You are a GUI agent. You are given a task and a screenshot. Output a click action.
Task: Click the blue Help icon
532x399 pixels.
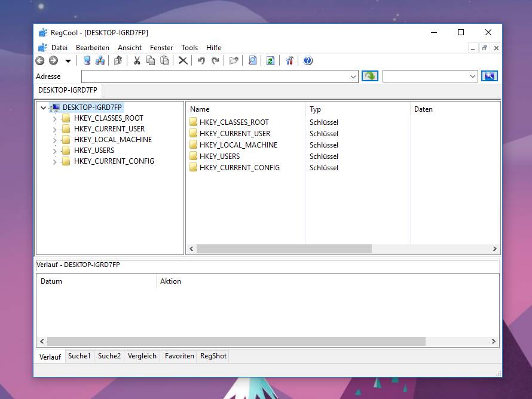point(307,60)
